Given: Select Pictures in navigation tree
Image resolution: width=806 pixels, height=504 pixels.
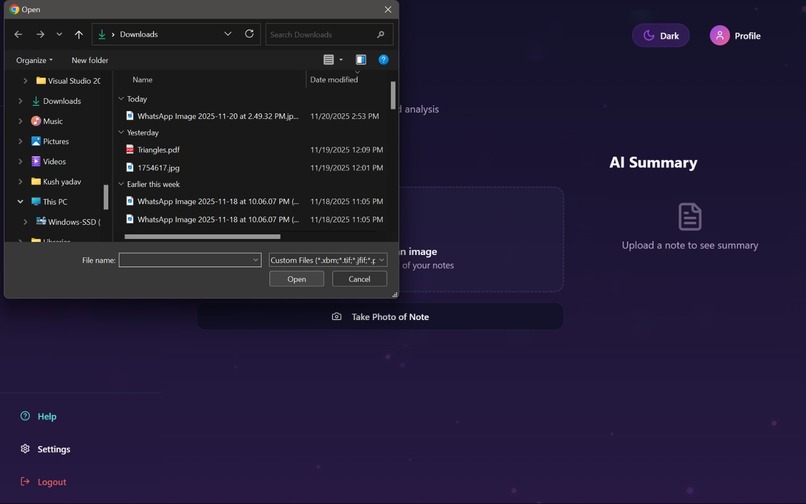Looking at the screenshot, I should (50, 141).
